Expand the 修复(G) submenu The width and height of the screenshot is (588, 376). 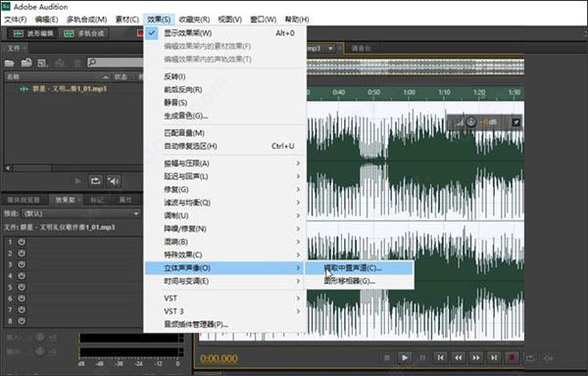coord(225,190)
